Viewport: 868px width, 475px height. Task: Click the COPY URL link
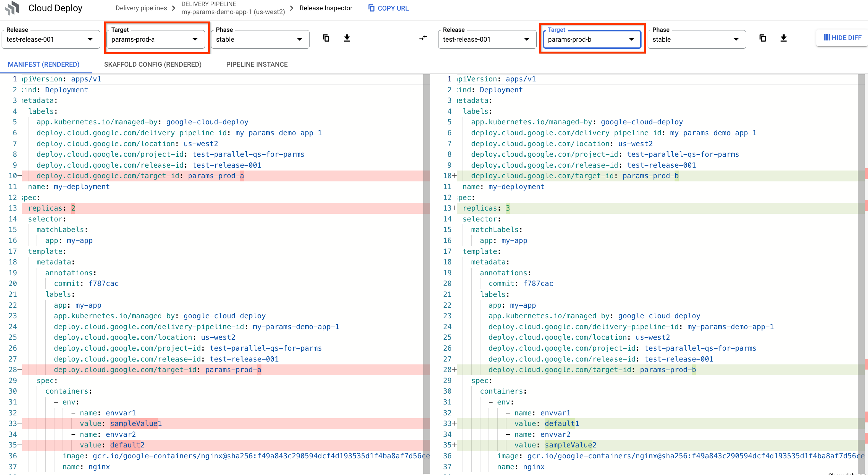[x=387, y=8]
